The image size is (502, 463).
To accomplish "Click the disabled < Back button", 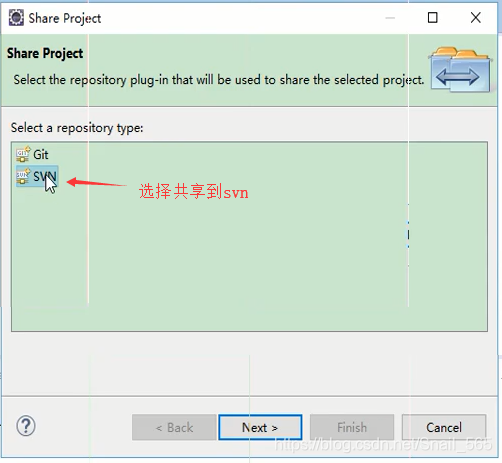I will (174, 427).
